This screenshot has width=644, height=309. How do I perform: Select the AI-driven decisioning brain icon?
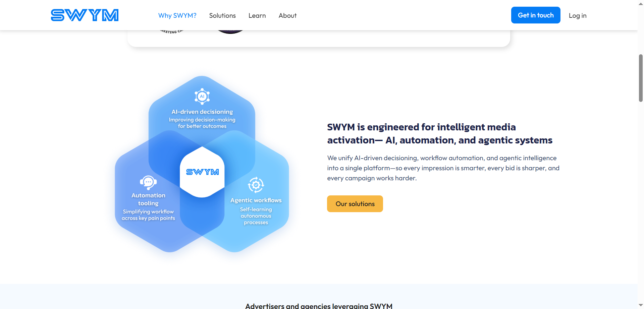tap(202, 96)
